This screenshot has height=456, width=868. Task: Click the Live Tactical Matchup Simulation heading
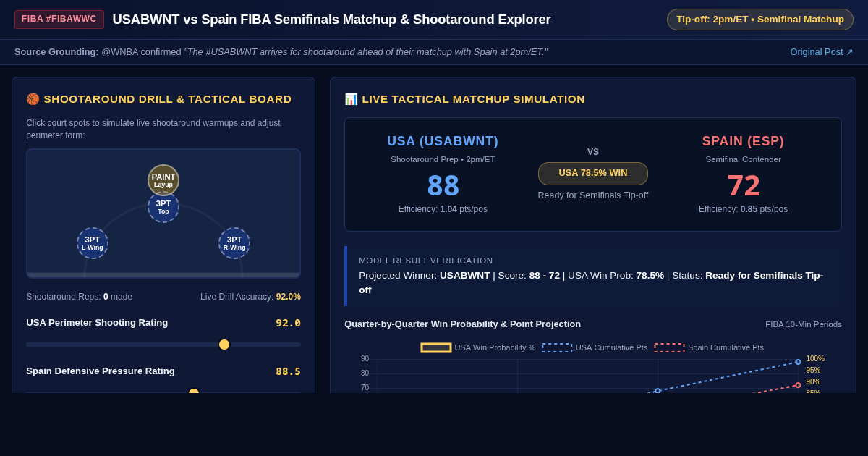click(464, 99)
